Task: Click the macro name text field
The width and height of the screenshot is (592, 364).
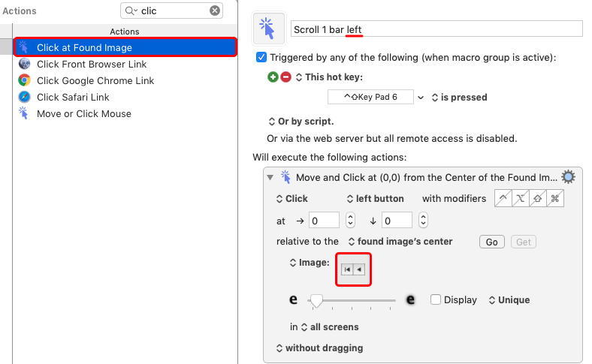Action: [436, 29]
